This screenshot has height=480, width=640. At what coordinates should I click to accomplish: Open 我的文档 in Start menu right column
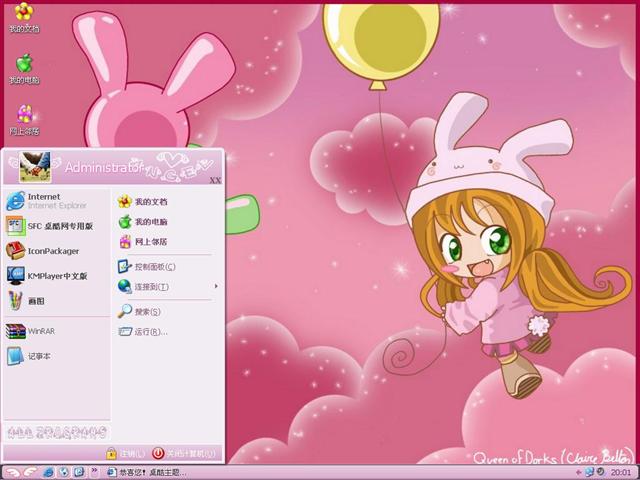151,202
